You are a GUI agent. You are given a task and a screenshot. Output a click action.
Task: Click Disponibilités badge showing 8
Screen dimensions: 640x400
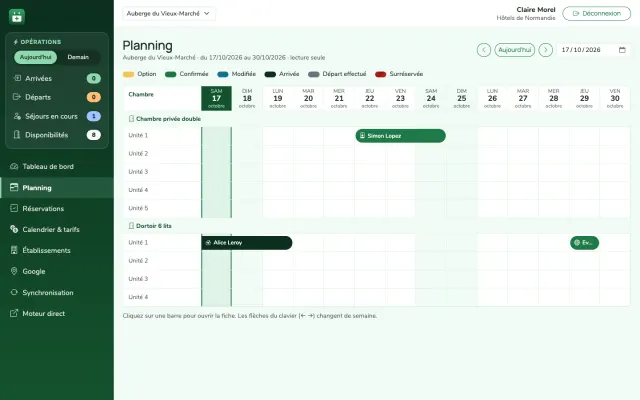(x=93, y=135)
